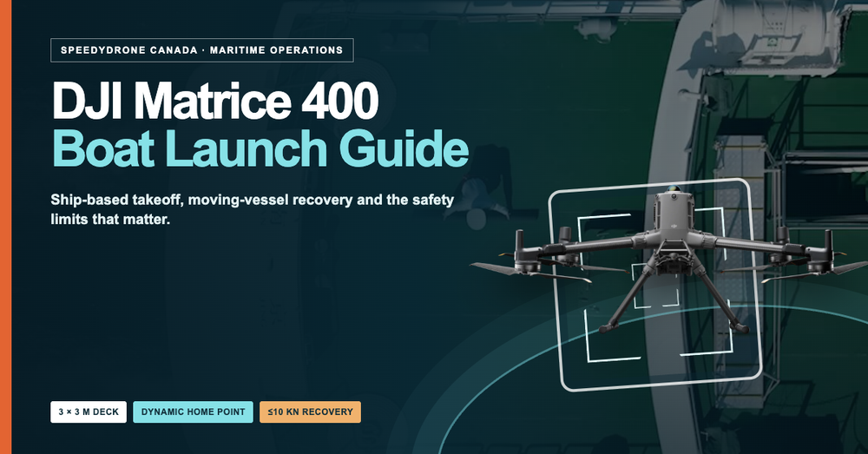Select the DJI Matrice 400 heading
Image resolution: width=868 pixels, height=454 pixels.
[x=215, y=102]
